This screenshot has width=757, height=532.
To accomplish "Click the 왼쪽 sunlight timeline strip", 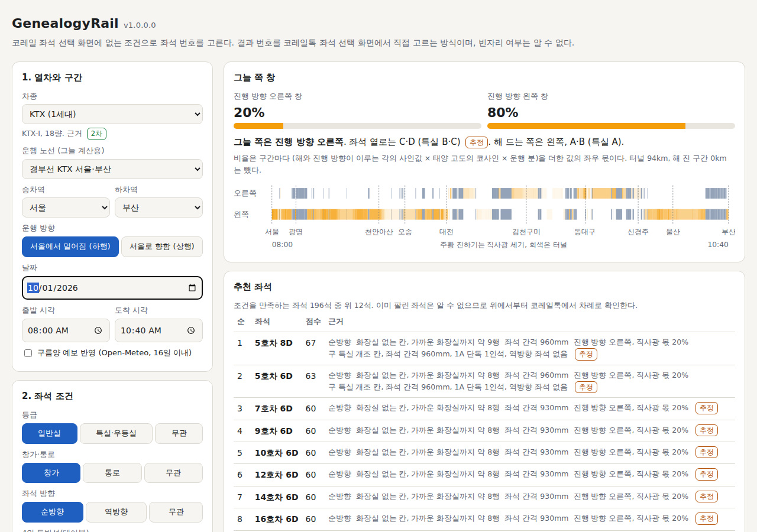I will 500,215.
